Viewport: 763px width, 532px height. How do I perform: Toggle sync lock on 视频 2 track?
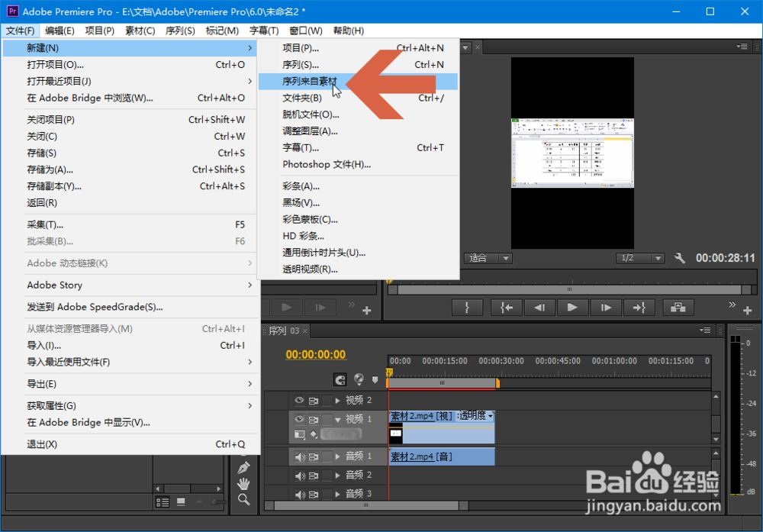[314, 400]
